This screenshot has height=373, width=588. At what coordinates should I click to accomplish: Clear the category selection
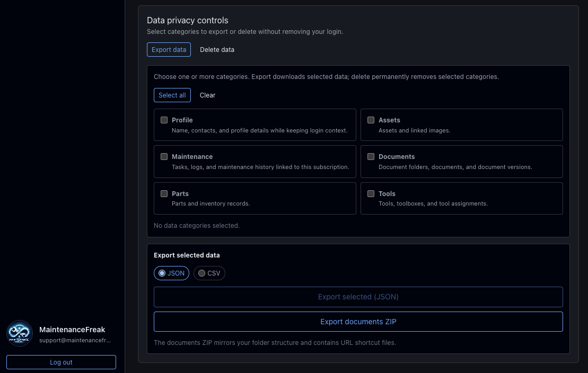207,95
